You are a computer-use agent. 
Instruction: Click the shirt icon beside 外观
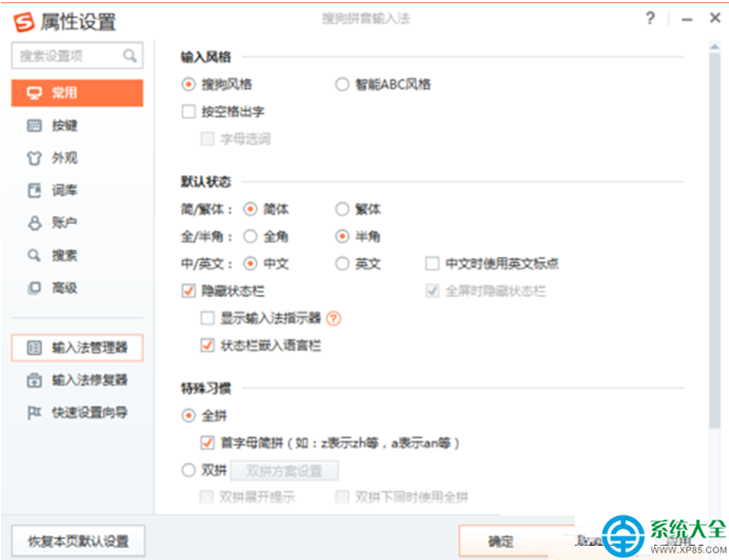(x=34, y=158)
